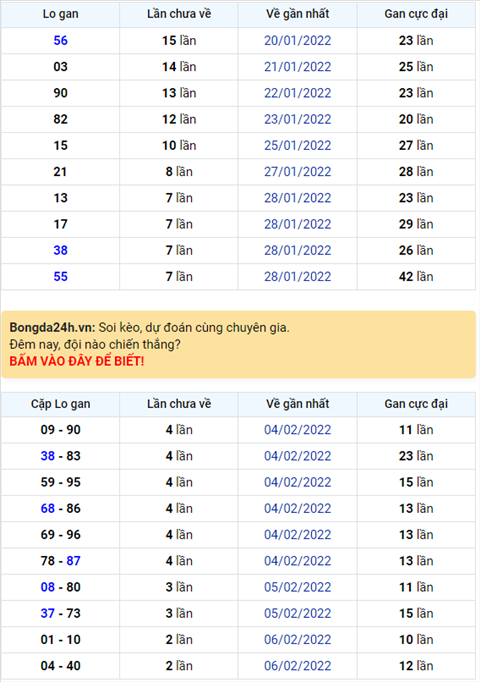Viewport: 480px width, 682px height.
Task: Open date 06/02/2022 in row 04 - 40
Action: [x=297, y=665]
